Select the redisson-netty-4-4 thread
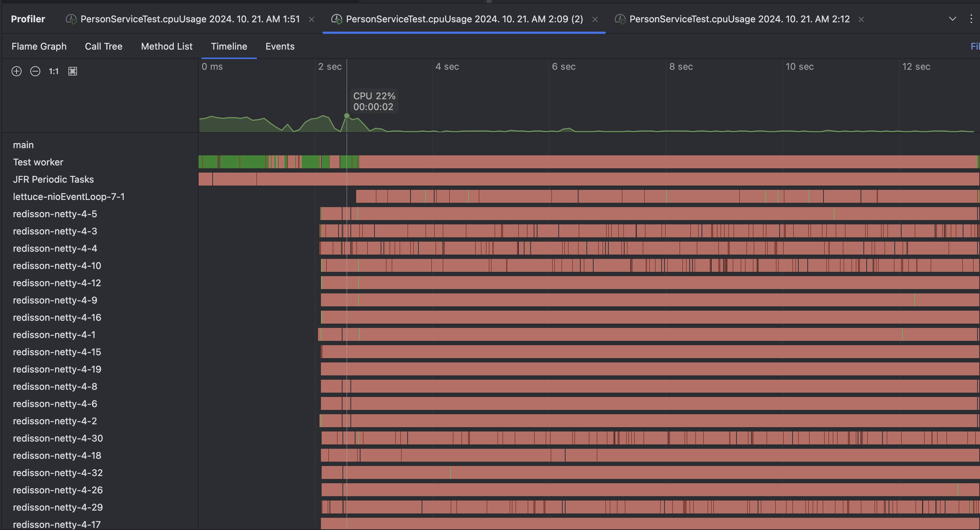 click(x=55, y=248)
